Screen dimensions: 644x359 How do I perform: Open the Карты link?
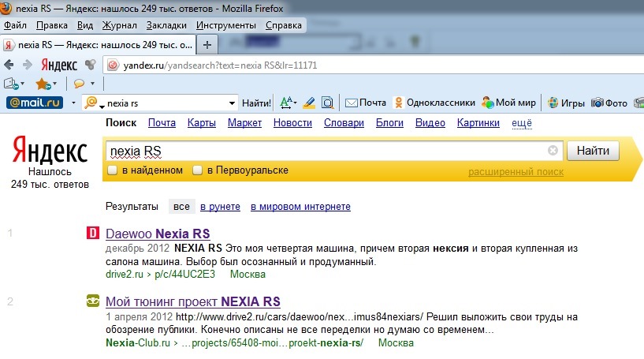[202, 123]
